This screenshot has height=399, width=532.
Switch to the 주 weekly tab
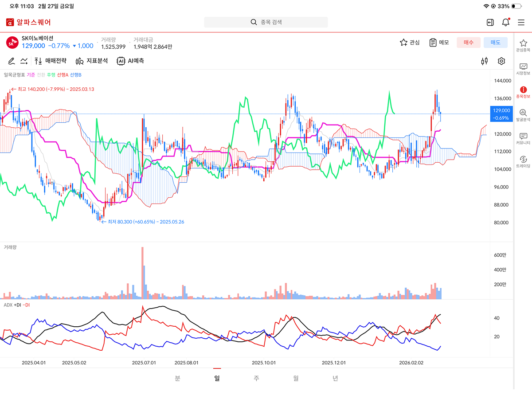click(256, 378)
